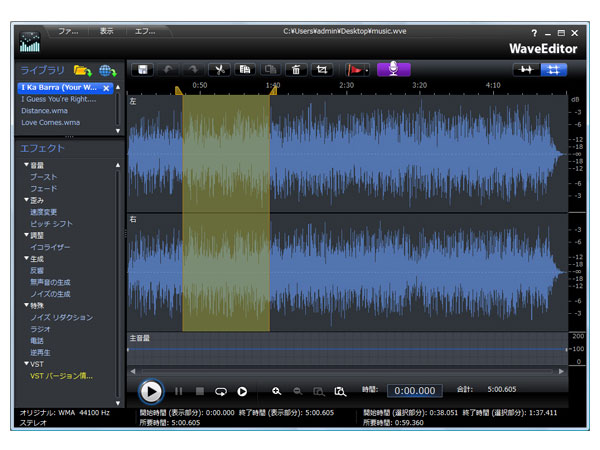Click the copy icon in toolbar

(x=244, y=70)
